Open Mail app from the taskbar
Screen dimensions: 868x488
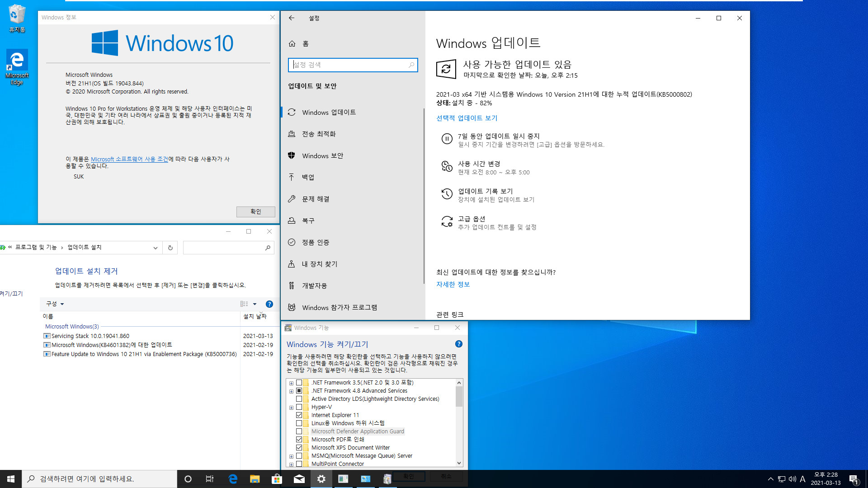[x=299, y=479]
